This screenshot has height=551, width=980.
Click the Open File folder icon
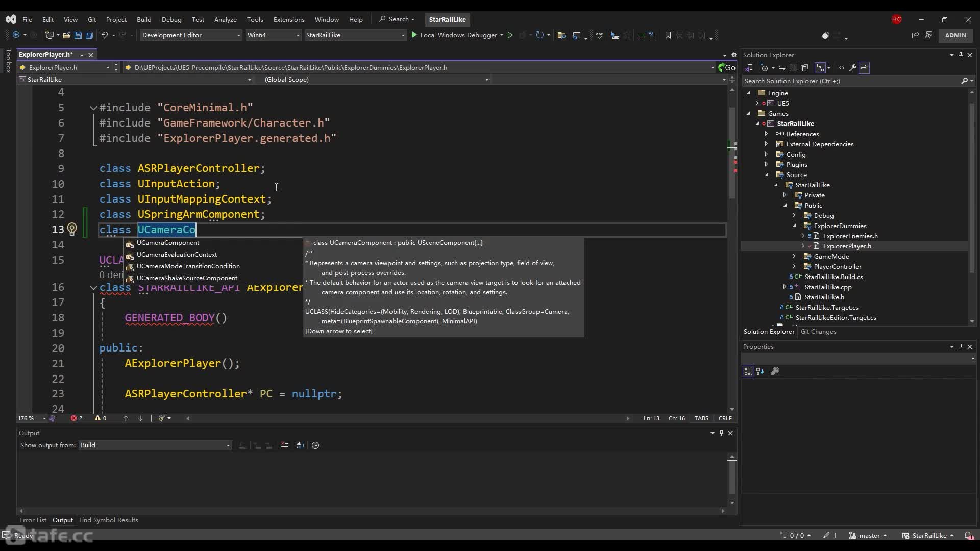tap(66, 35)
